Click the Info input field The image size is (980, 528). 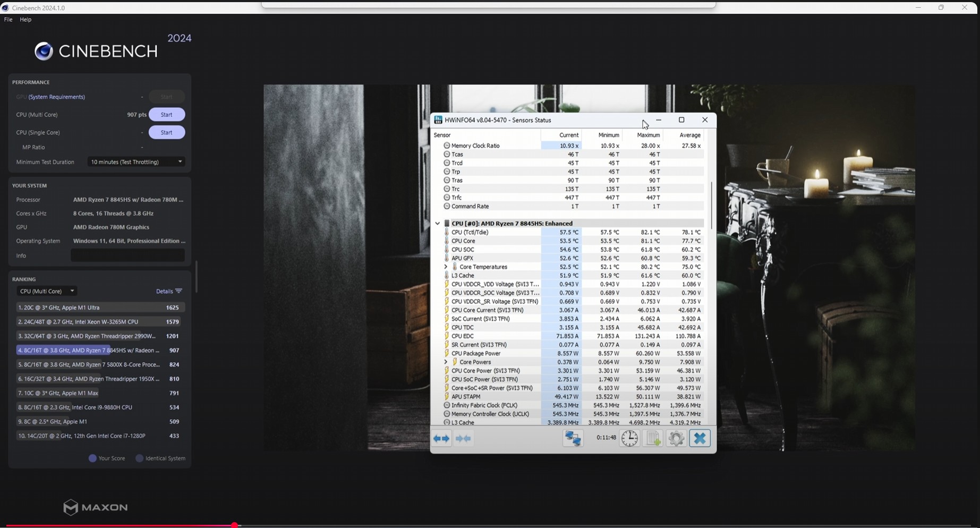(x=128, y=256)
